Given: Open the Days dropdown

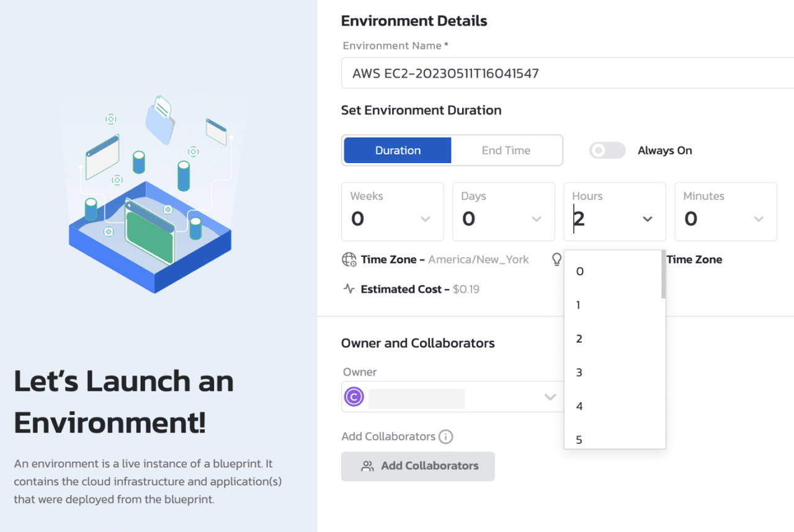Looking at the screenshot, I should coord(536,219).
